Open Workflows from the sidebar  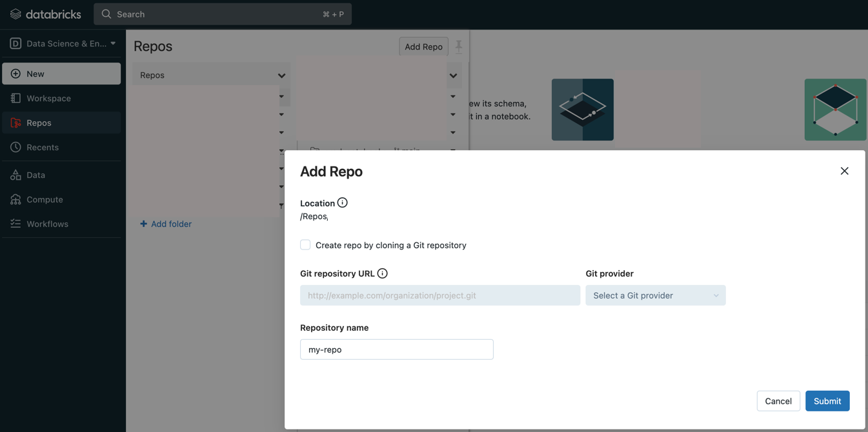(47, 224)
